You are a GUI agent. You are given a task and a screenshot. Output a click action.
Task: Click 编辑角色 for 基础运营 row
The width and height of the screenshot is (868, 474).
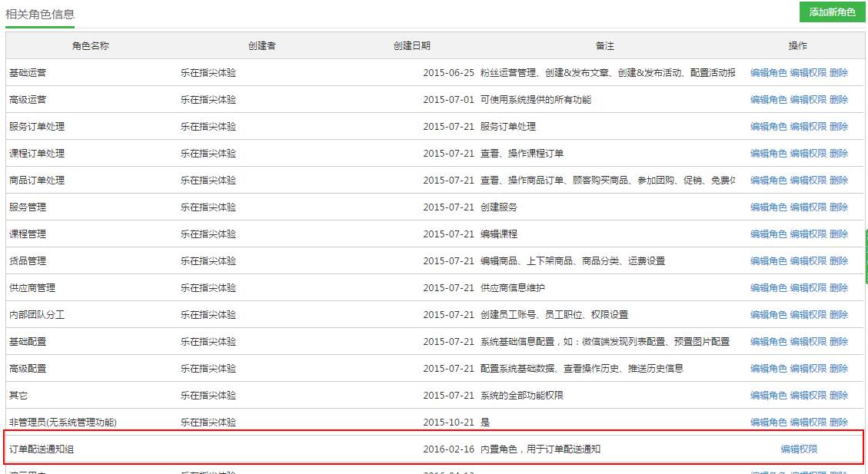click(768, 73)
